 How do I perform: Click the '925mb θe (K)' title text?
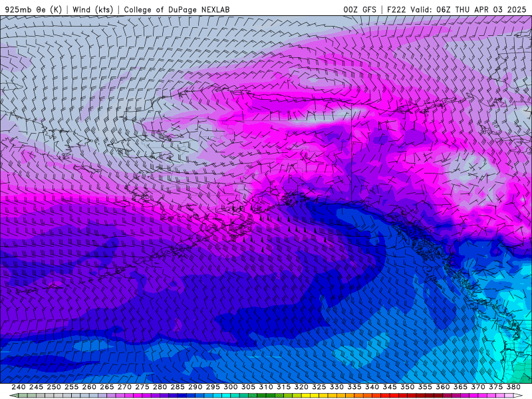(34, 9)
